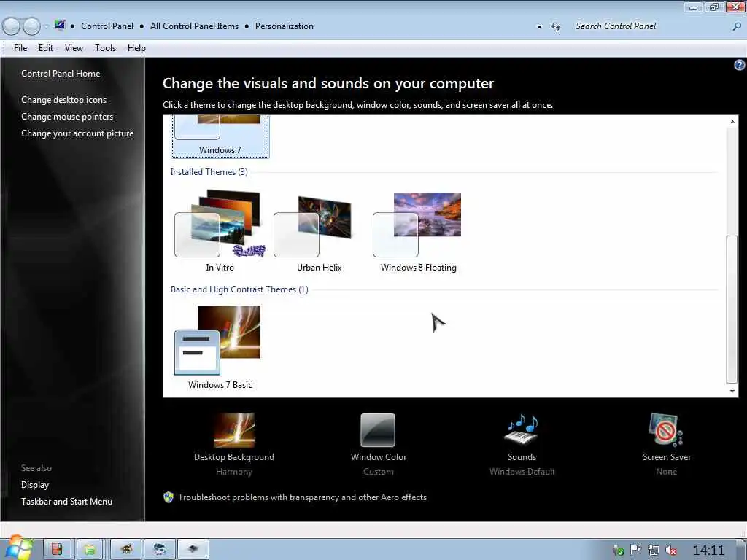Click the Control Panel address bar icon
The height and width of the screenshot is (560, 747).
tap(60, 25)
